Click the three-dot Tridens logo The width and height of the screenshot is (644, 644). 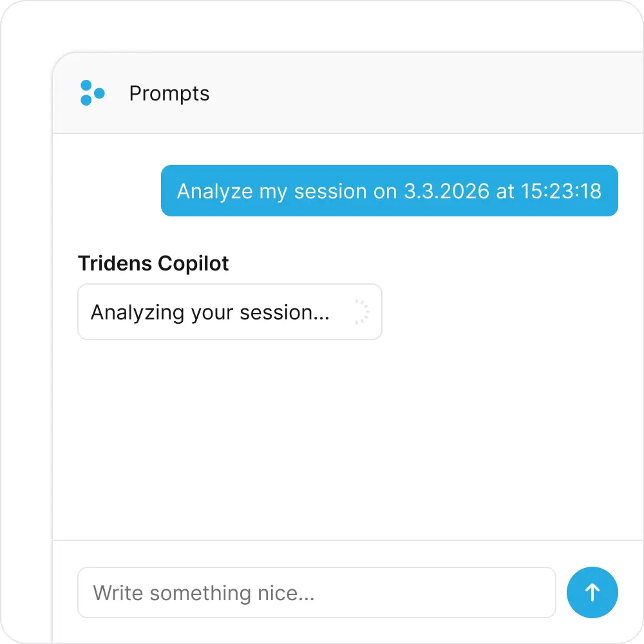click(91, 93)
